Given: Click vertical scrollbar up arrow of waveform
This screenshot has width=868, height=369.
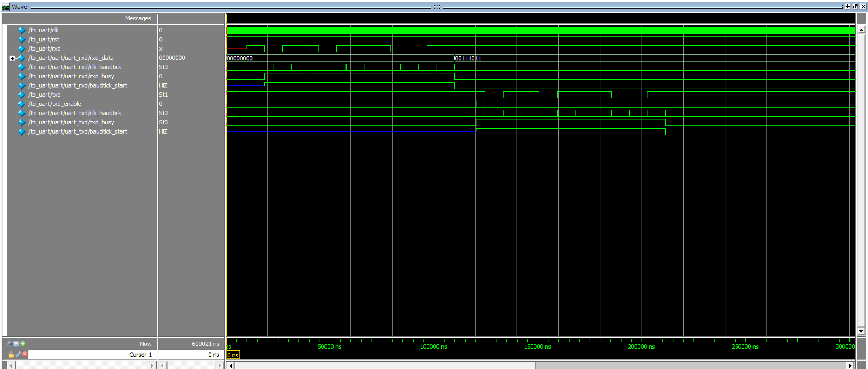Looking at the screenshot, I should [861, 30].
